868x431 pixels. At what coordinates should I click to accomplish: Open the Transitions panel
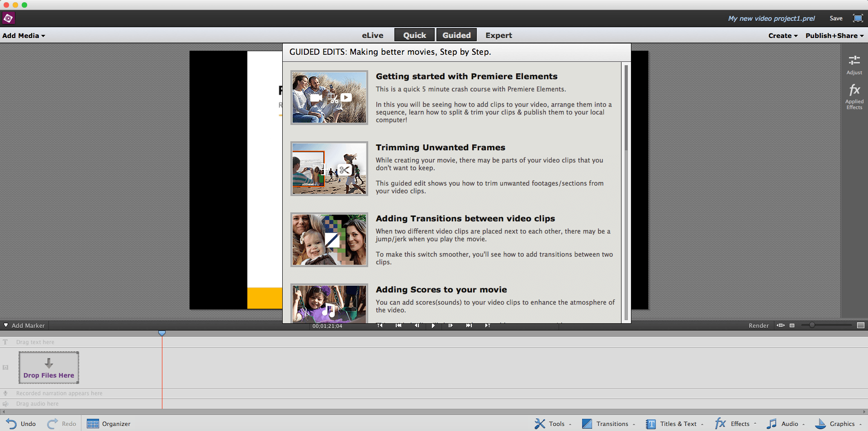605,424
